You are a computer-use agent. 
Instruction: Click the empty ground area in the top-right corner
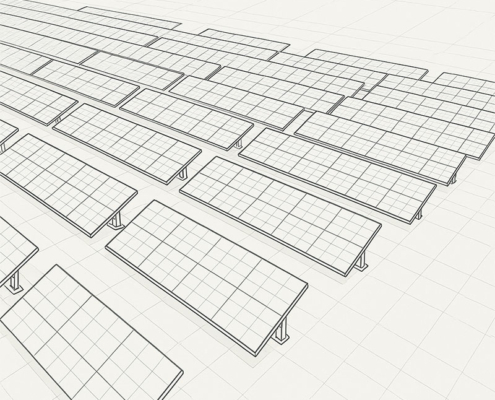point(400,23)
